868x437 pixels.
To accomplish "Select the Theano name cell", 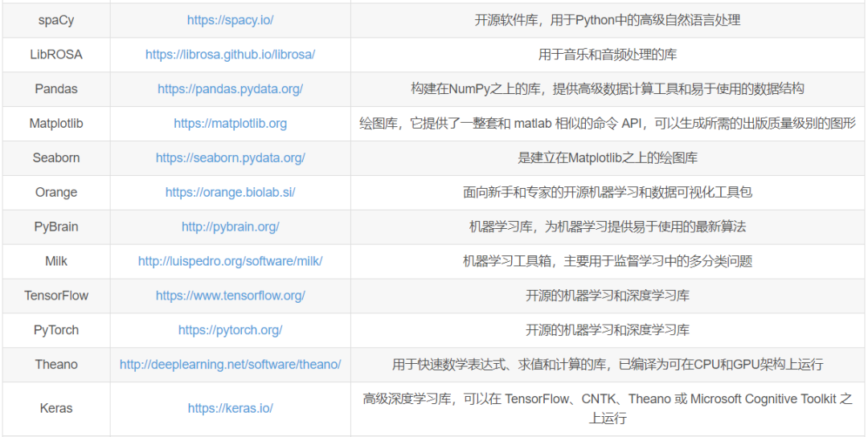I will coord(56,365).
